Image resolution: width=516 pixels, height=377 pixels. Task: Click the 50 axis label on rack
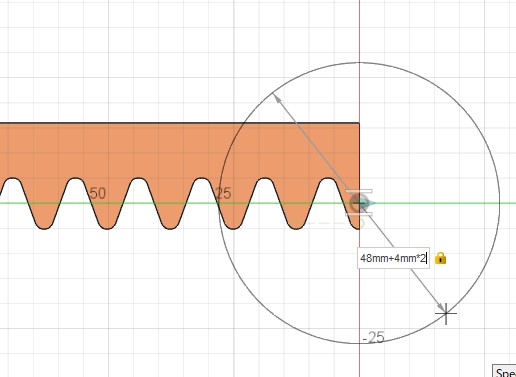click(98, 193)
